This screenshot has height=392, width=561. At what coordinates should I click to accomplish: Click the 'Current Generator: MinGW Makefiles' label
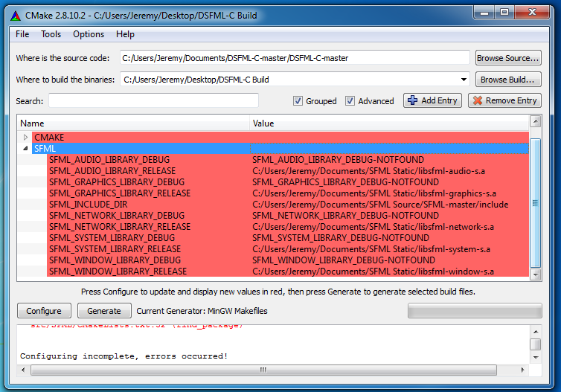[x=202, y=311]
